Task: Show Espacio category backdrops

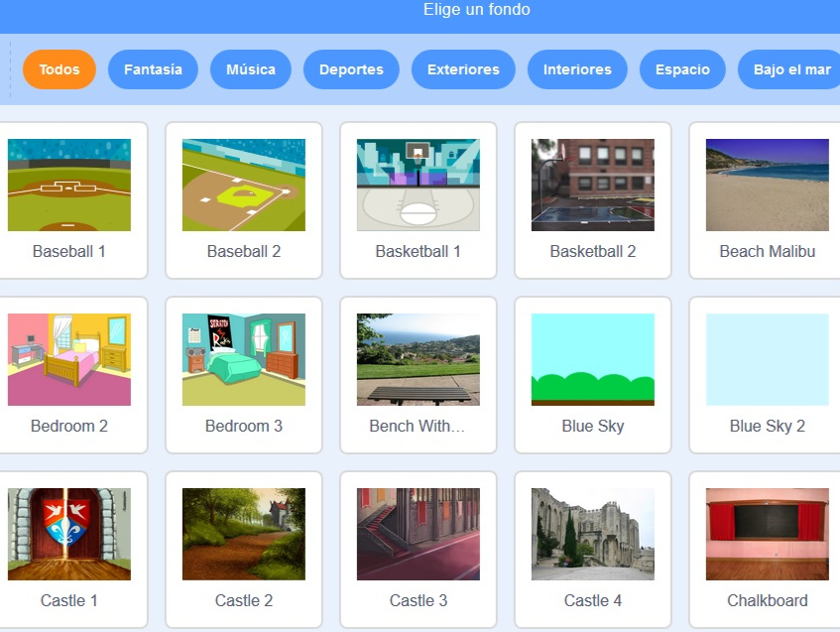Action: 682,69
